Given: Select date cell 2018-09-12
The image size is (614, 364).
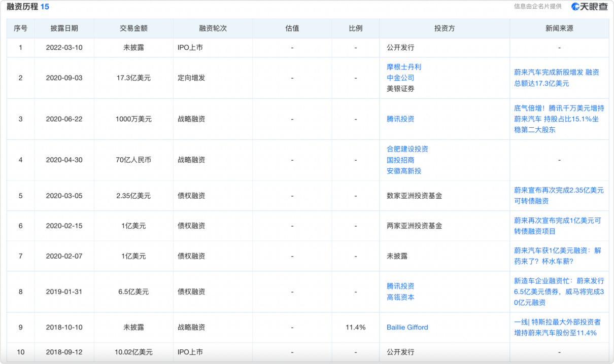Looking at the screenshot, I should click(64, 352).
